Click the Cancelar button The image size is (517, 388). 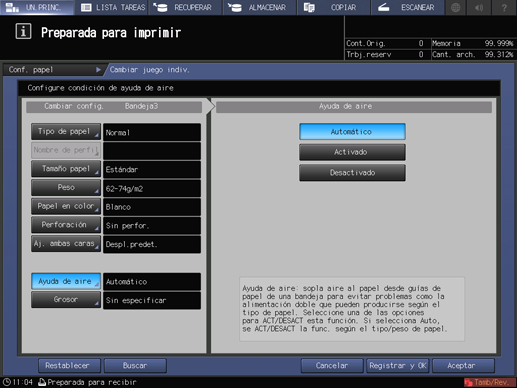(x=332, y=366)
